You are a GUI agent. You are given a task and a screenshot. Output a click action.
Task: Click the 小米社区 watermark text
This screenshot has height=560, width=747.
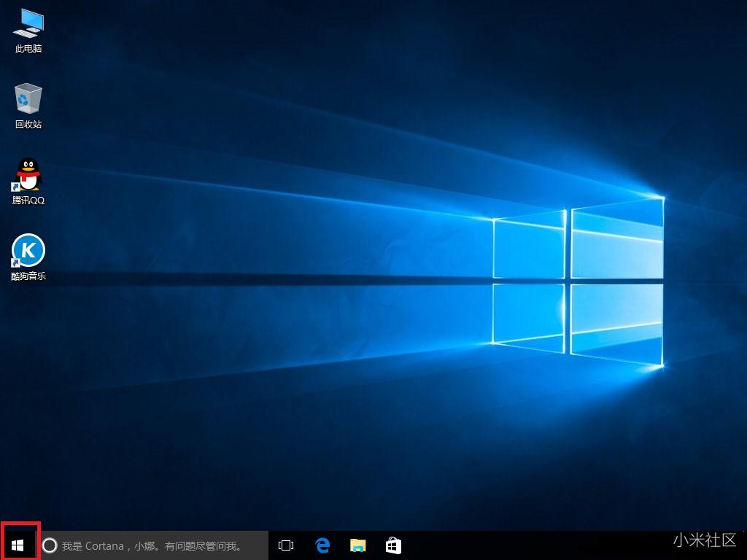tap(704, 540)
